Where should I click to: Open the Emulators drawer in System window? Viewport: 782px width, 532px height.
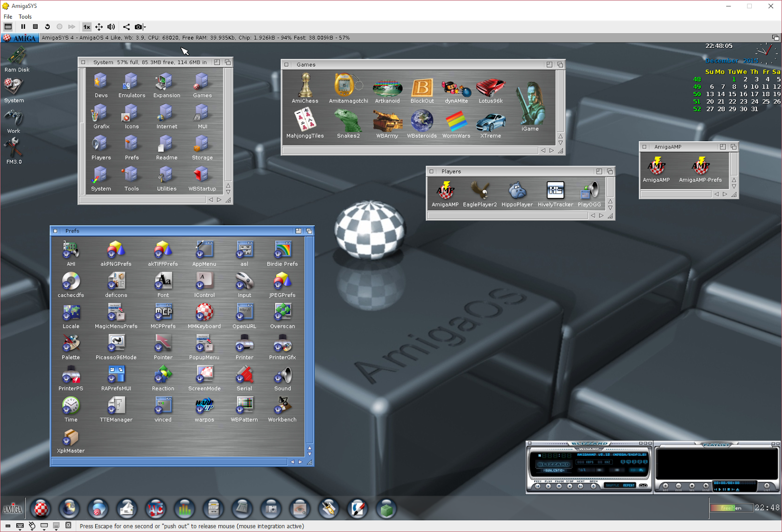[131, 85]
